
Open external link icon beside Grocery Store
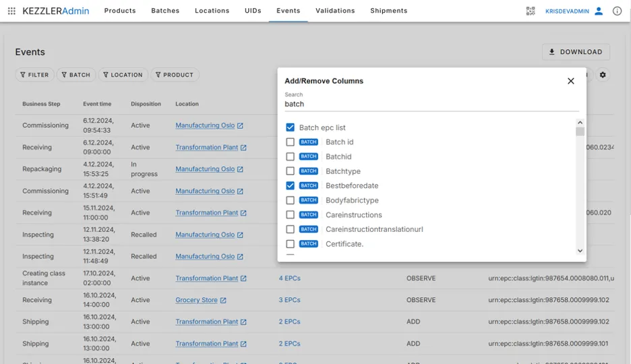(x=223, y=301)
